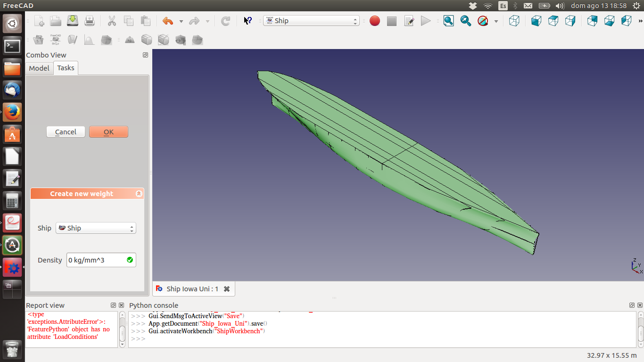This screenshot has width=644, height=362.
Task: Click the create weight (kg) tool
Action: (x=130, y=40)
